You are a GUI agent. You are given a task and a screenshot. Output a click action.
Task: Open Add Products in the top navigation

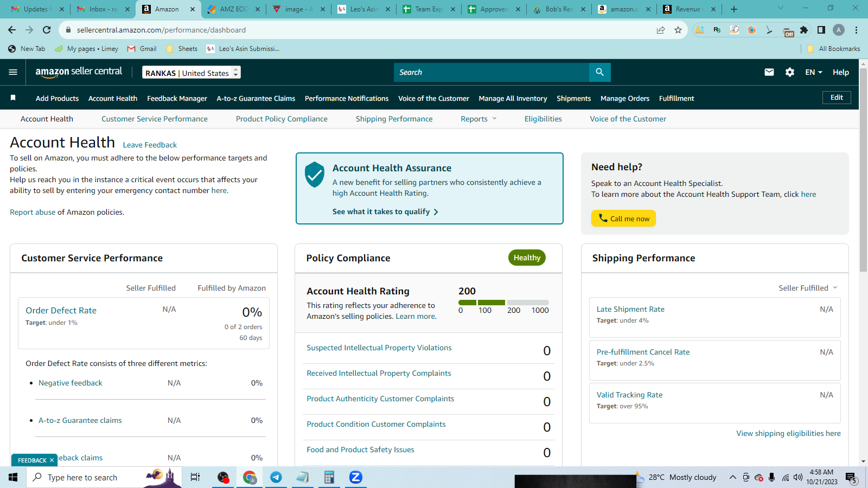tap(57, 98)
